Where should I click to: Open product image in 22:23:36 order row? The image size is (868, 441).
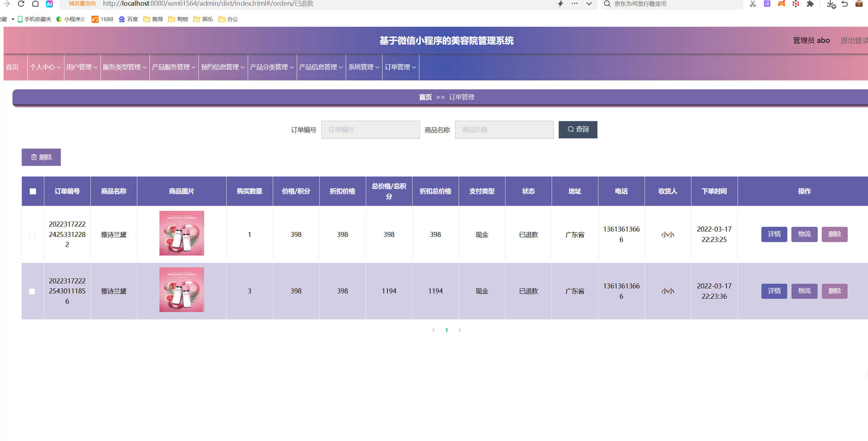pyautogui.click(x=182, y=290)
